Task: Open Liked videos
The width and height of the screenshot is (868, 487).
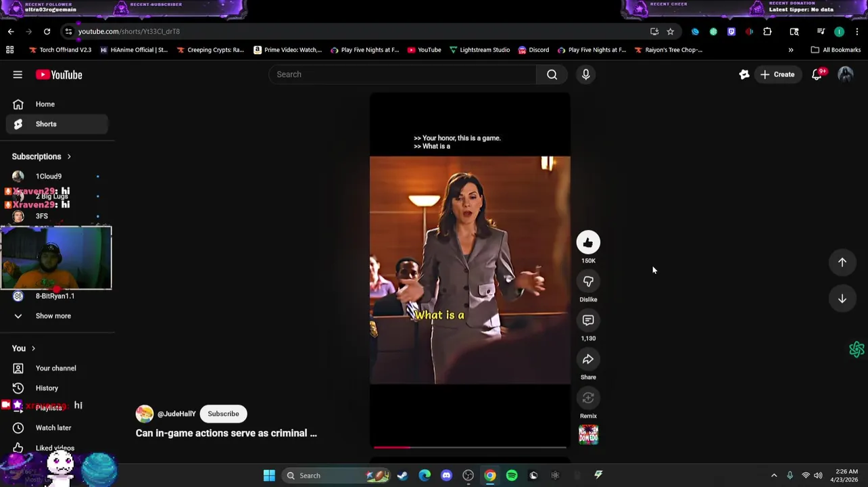Action: (57, 448)
